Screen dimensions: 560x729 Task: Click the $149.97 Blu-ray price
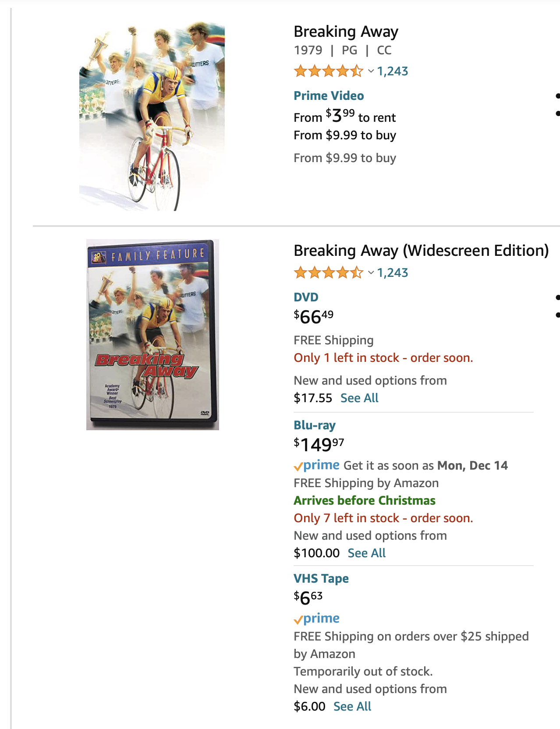[319, 444]
